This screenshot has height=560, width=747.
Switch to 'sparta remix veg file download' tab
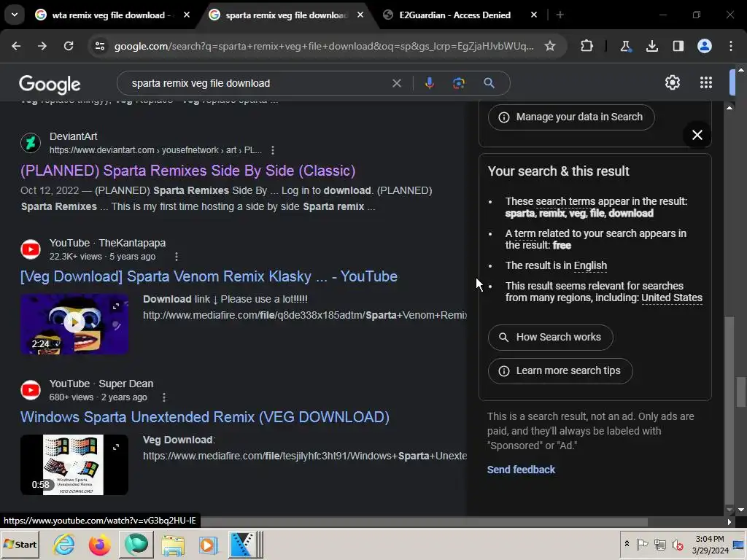(x=287, y=15)
